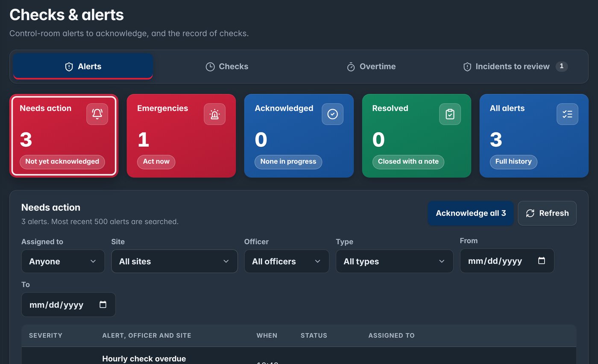Click the clock icon in Checks tab
This screenshot has width=598, height=364.
tap(210, 67)
